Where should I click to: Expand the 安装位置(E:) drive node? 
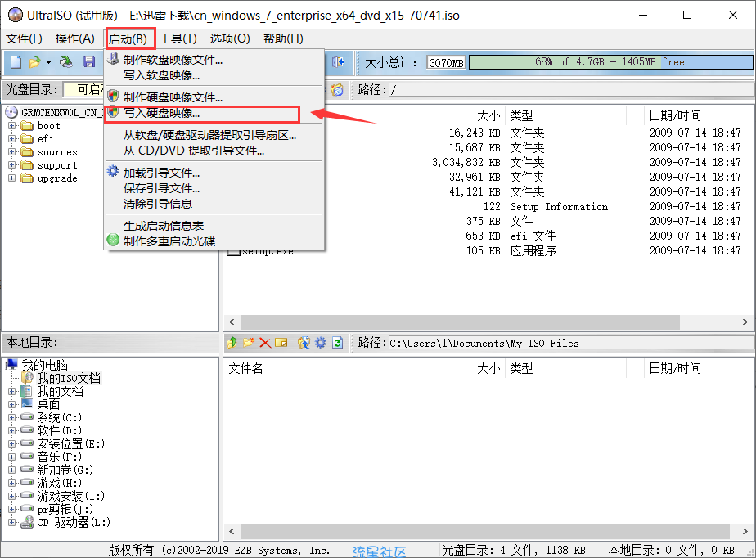(x=11, y=443)
